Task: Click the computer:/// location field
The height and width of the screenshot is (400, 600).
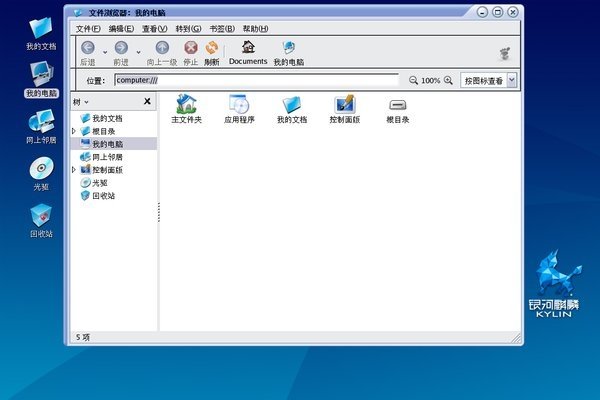Action: coord(256,80)
